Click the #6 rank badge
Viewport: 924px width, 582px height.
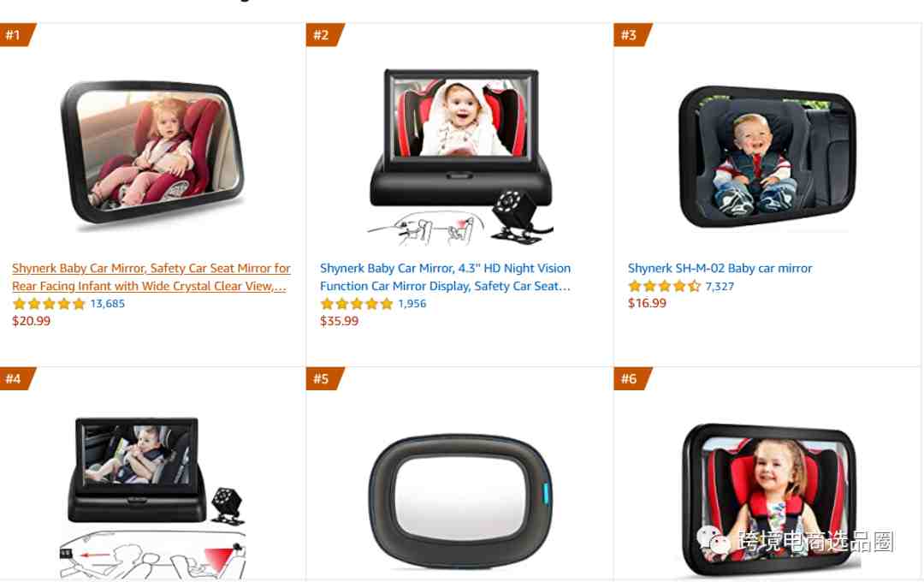pyautogui.click(x=633, y=378)
